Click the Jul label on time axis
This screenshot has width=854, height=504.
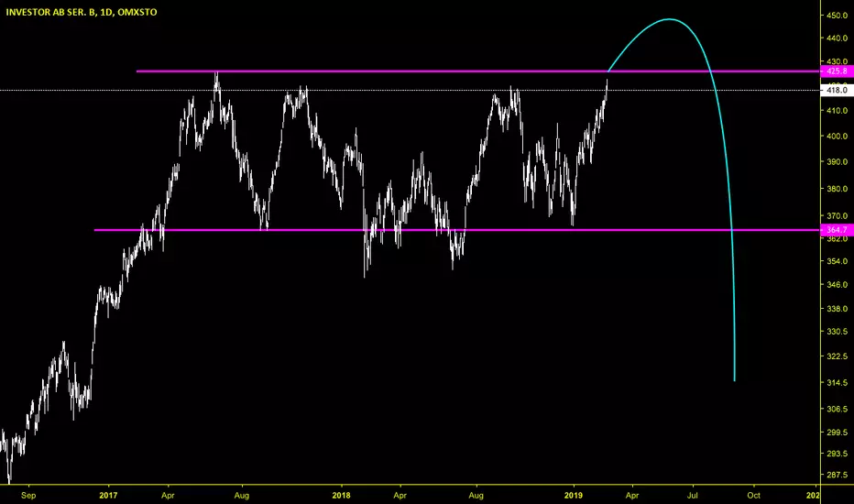click(x=693, y=495)
